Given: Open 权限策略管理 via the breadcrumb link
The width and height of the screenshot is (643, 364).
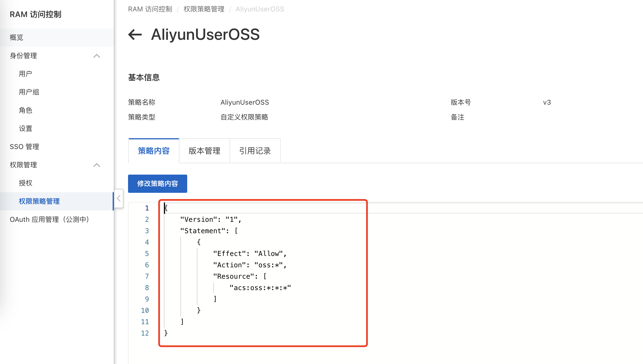Looking at the screenshot, I should 204,9.
